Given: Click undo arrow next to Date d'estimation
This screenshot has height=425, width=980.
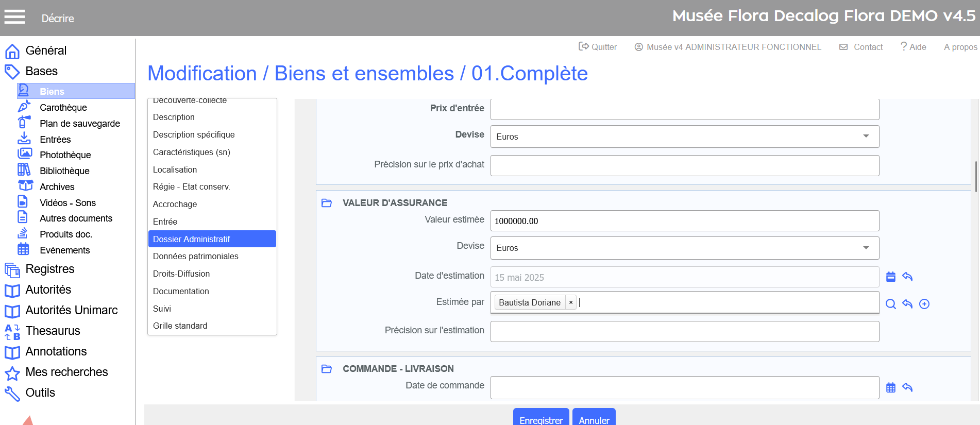Looking at the screenshot, I should tap(907, 277).
